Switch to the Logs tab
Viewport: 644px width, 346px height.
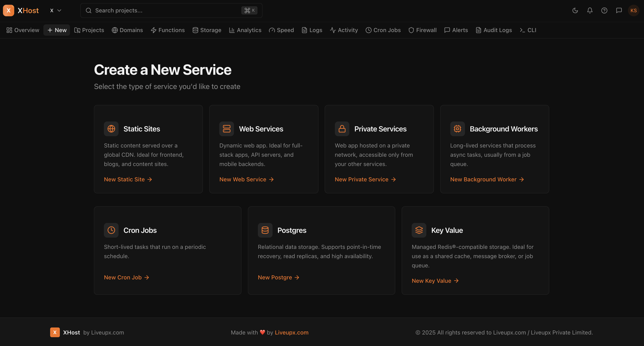point(312,30)
